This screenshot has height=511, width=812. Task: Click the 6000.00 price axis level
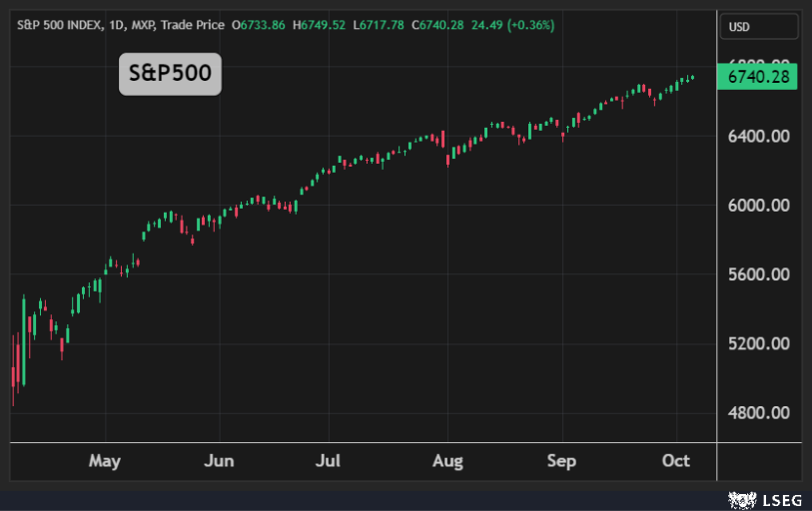pos(759,205)
